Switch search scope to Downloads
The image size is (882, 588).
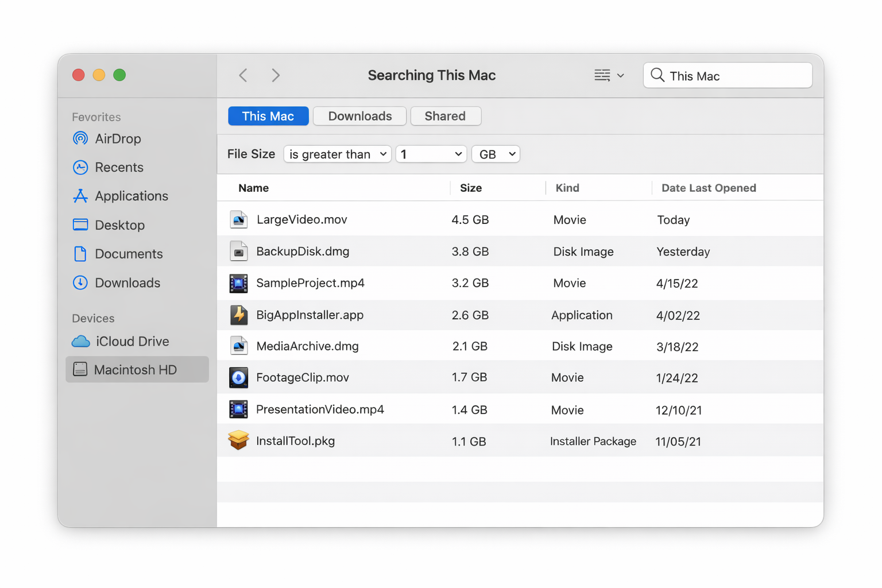tap(360, 116)
